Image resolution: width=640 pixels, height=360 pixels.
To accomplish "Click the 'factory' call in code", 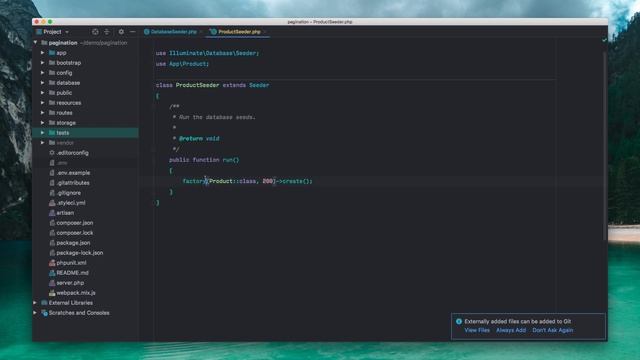I will 194,181.
